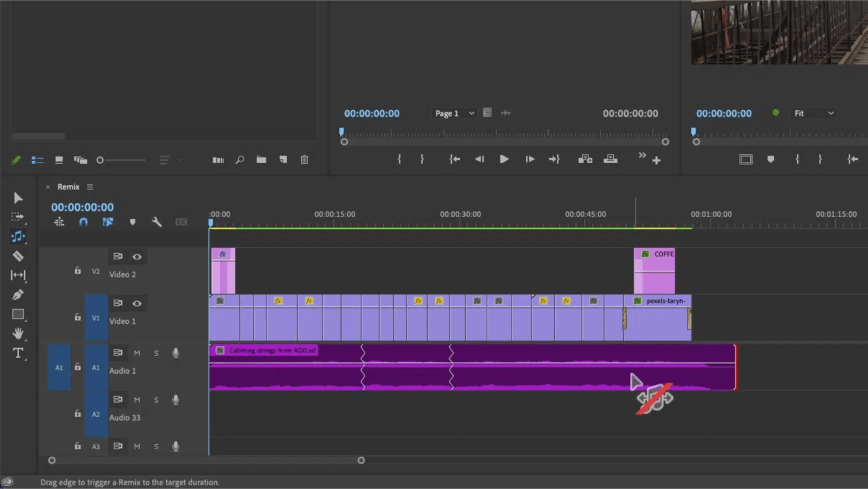Viewport: 868px width, 489px height.
Task: Open the Fit zoom level dropdown
Action: point(813,113)
